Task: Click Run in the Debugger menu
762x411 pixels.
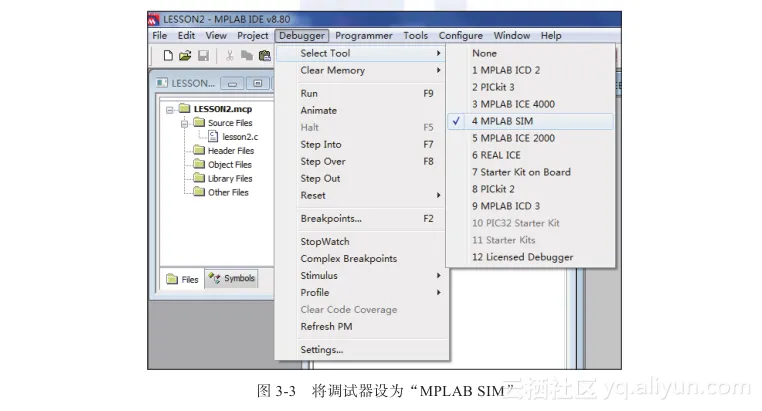Action: click(x=362, y=93)
